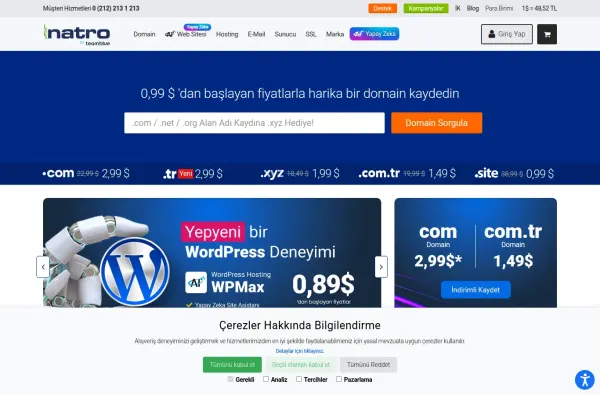Enable the Analiz cookie checkbox
Viewport: 600px width, 395px height.
pos(266,379)
